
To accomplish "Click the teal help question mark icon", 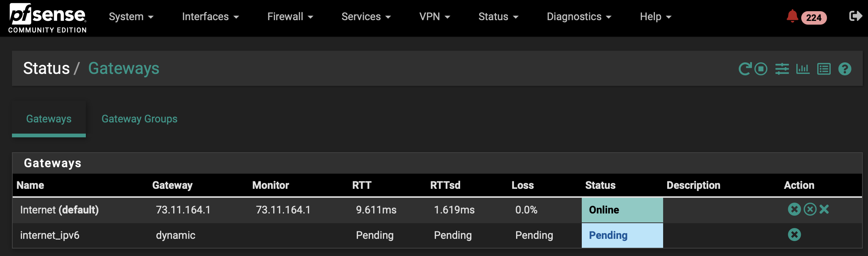I will (845, 69).
